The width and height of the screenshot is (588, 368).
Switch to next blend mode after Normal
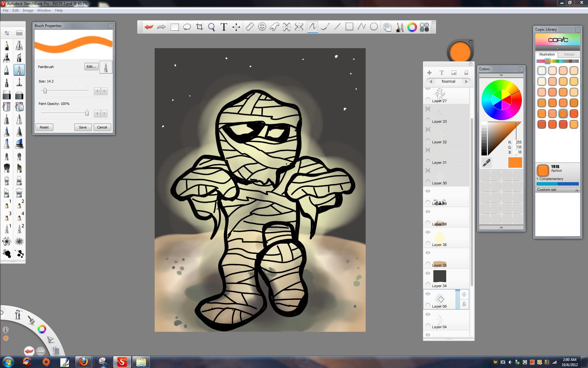click(x=466, y=82)
